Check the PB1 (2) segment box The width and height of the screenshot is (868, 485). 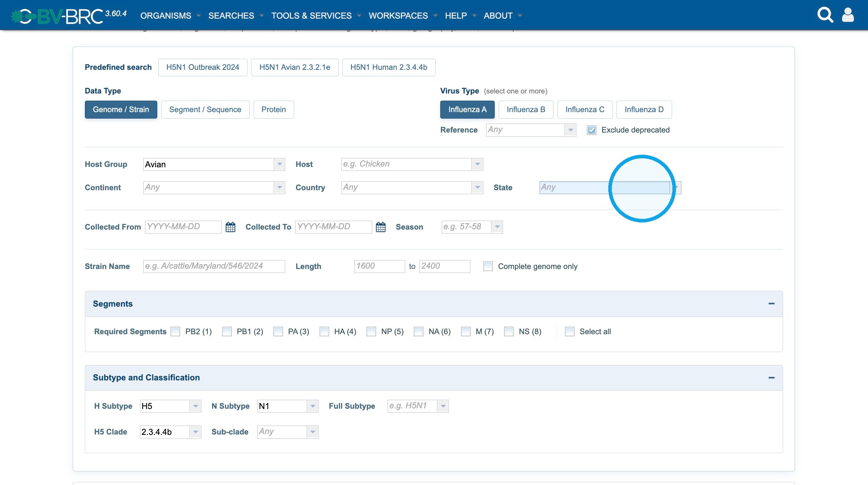point(227,332)
